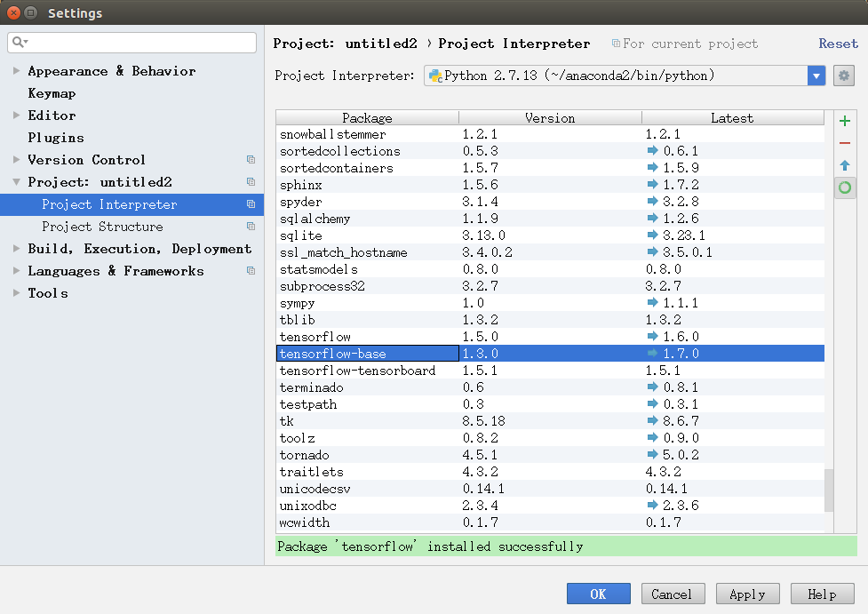Viewport: 868px width, 614px height.
Task: Click the red minus uninstall package icon
Action: pos(844,143)
